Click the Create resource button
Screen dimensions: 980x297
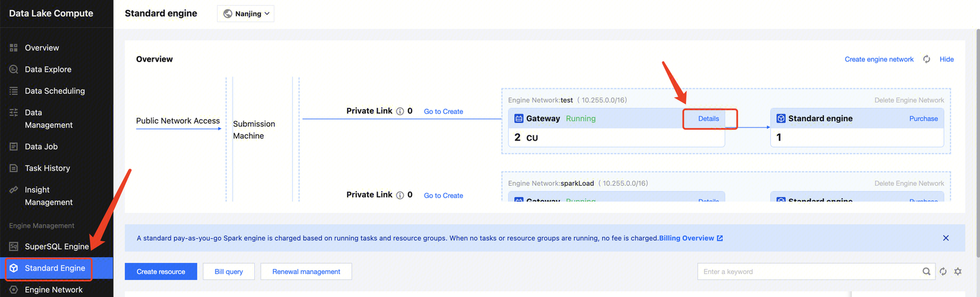pos(161,271)
